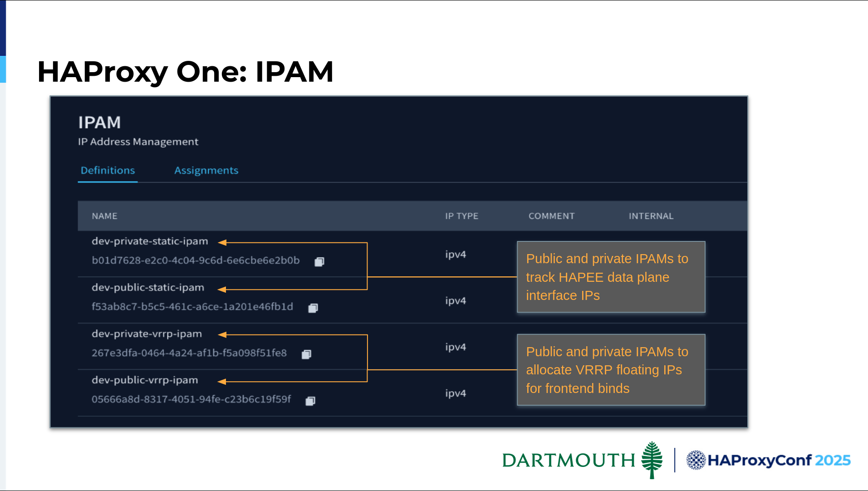Image resolution: width=868 pixels, height=491 pixels.
Task: Select the dev-private-vrrp-ipam name
Action: [147, 334]
